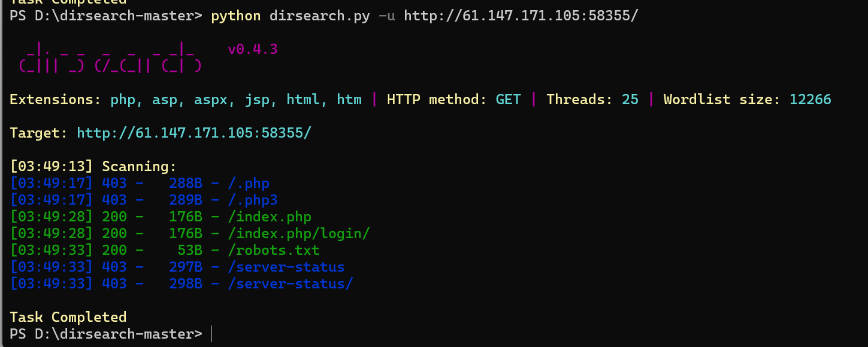Click the Wordlist size value 12266

coord(810,99)
